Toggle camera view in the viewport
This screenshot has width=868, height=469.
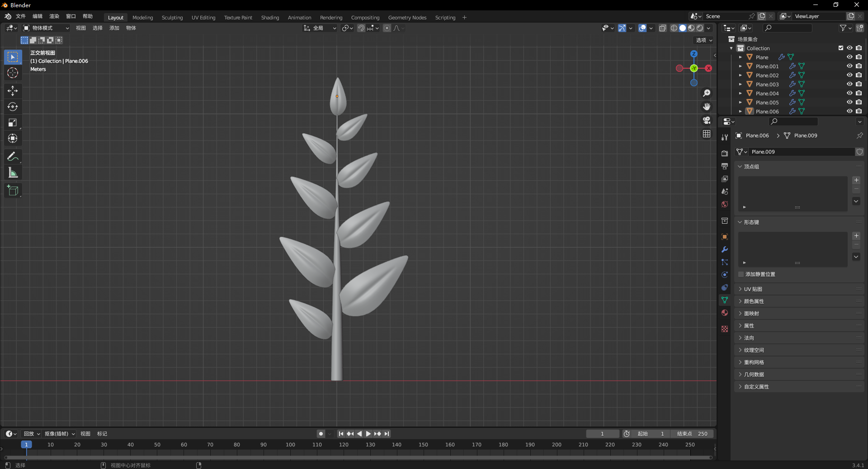point(707,120)
